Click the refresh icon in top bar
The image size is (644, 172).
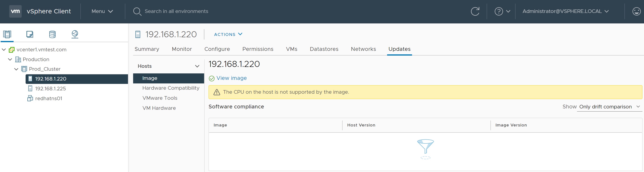tap(475, 11)
